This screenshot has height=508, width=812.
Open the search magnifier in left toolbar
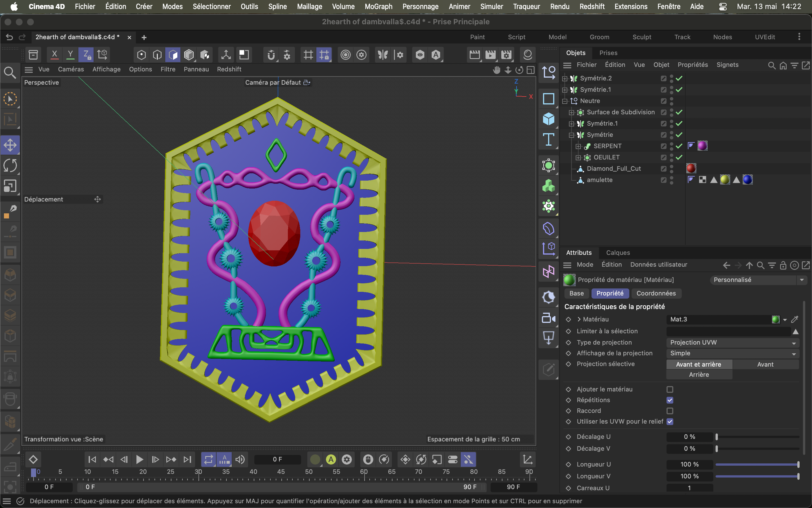click(x=10, y=73)
